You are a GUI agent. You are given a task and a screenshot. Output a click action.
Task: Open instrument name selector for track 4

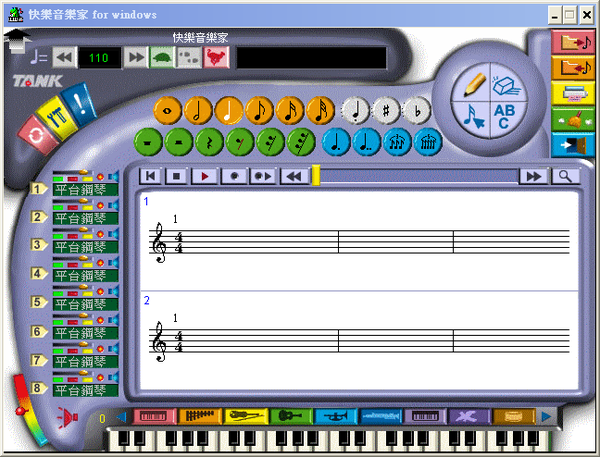(x=85, y=276)
